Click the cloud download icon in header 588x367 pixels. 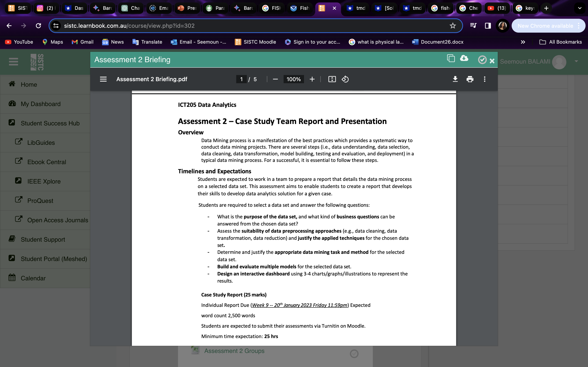click(464, 58)
